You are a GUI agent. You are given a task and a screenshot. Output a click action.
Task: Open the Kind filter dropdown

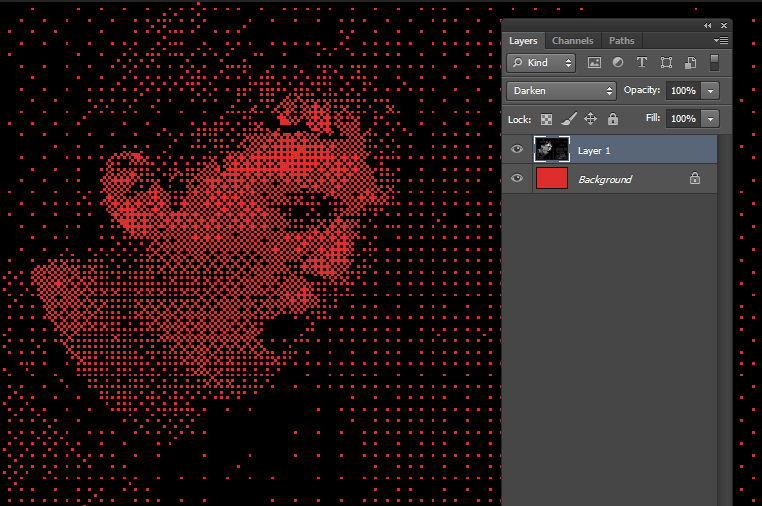[541, 63]
